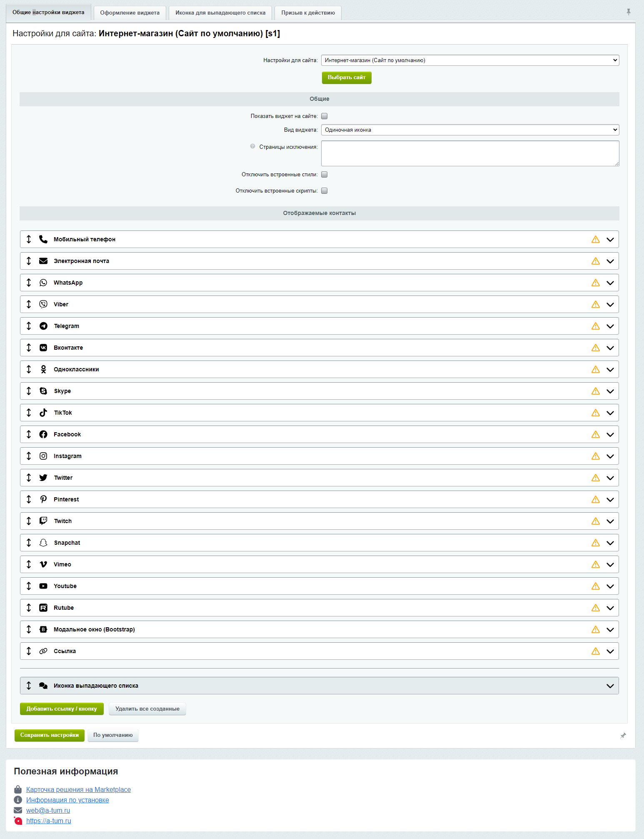This screenshot has width=644, height=839.
Task: Click the pin icon at top right
Action: tap(629, 12)
